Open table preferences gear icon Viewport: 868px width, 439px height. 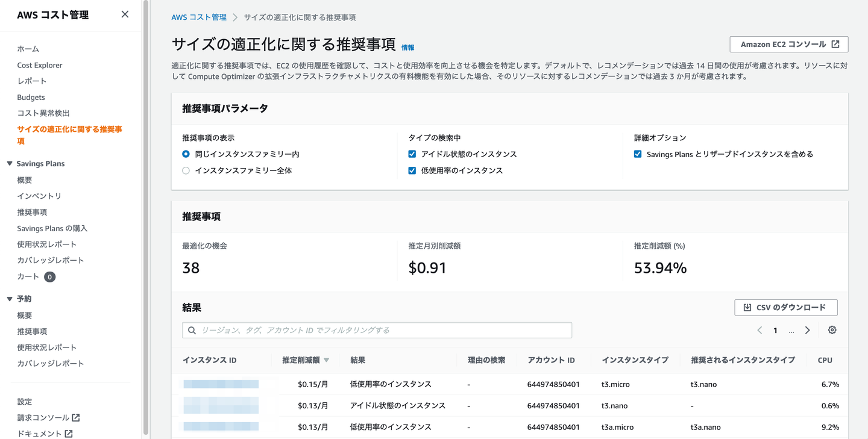point(832,330)
